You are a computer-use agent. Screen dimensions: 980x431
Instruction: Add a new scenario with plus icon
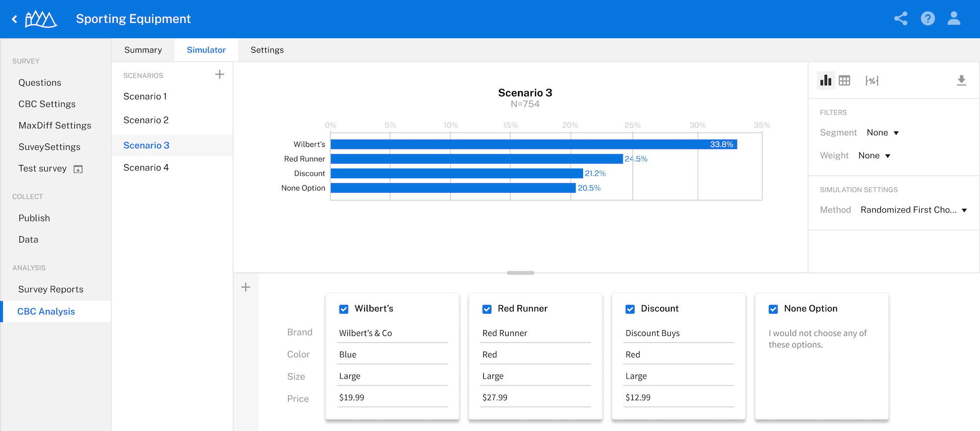(220, 74)
